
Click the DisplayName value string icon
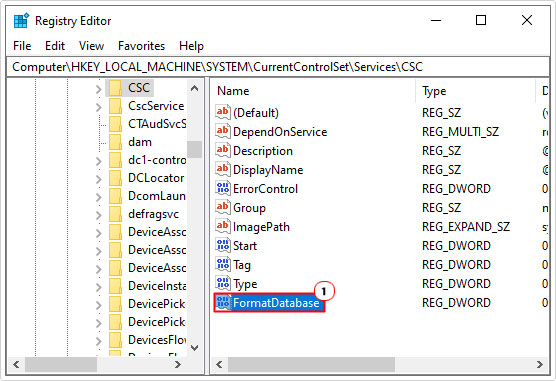pos(223,170)
